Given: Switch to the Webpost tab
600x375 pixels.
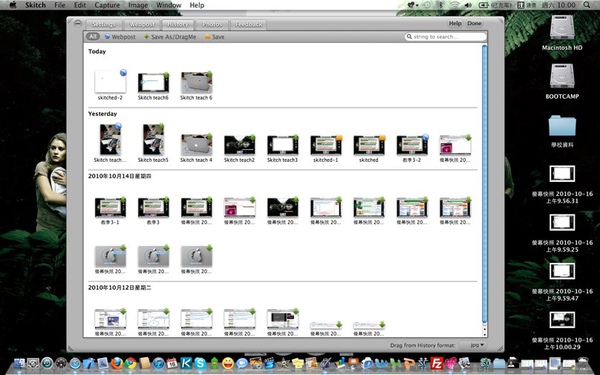Looking at the screenshot, I should [142, 24].
